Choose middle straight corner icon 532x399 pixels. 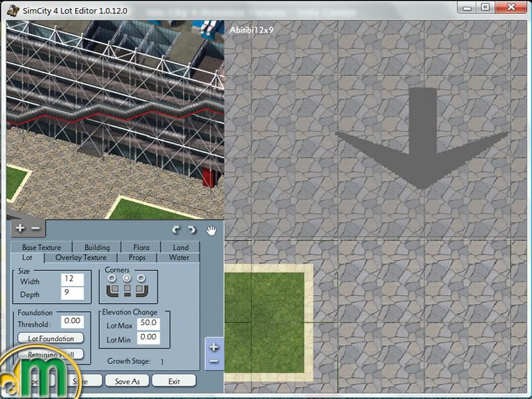click(127, 291)
